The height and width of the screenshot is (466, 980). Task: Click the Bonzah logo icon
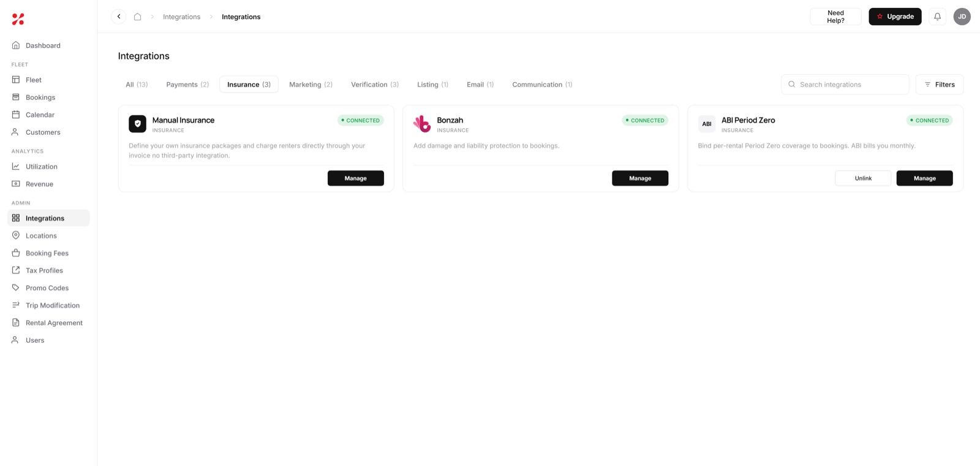pos(422,124)
